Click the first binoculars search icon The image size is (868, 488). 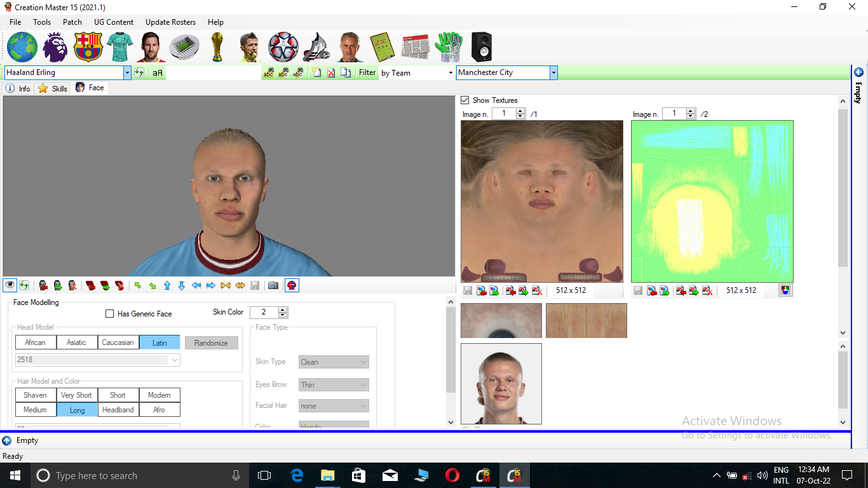click(x=268, y=73)
